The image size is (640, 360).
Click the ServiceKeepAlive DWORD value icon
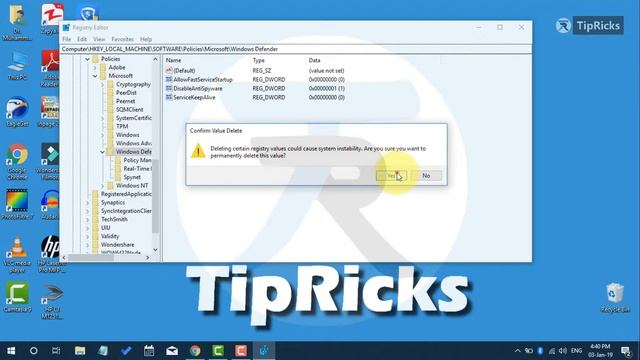click(x=169, y=98)
